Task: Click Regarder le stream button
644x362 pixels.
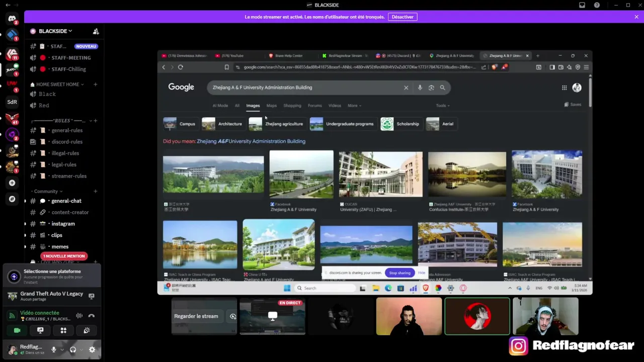Action: click(x=196, y=316)
